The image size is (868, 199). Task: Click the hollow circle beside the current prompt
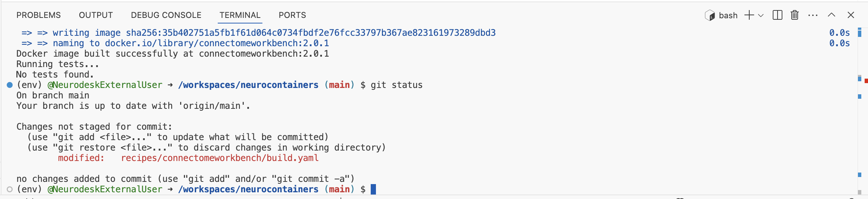10,189
